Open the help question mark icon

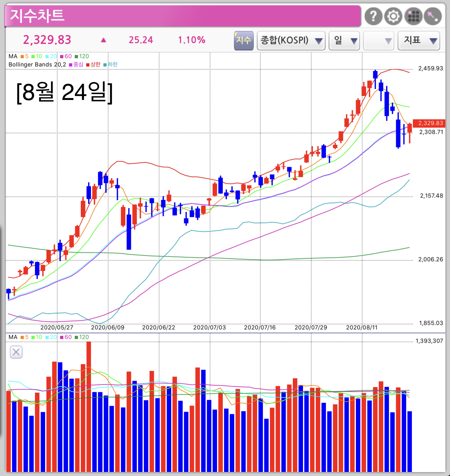[373, 16]
